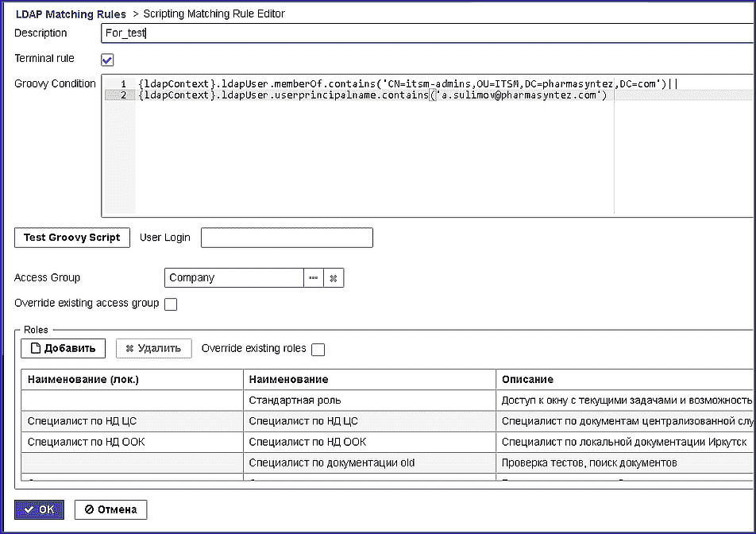Click Специалист по документам централизованной cell

(626, 421)
